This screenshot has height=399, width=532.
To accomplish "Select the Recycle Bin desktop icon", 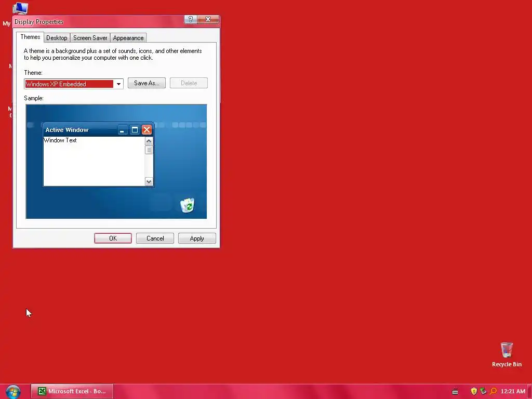I will [507, 354].
